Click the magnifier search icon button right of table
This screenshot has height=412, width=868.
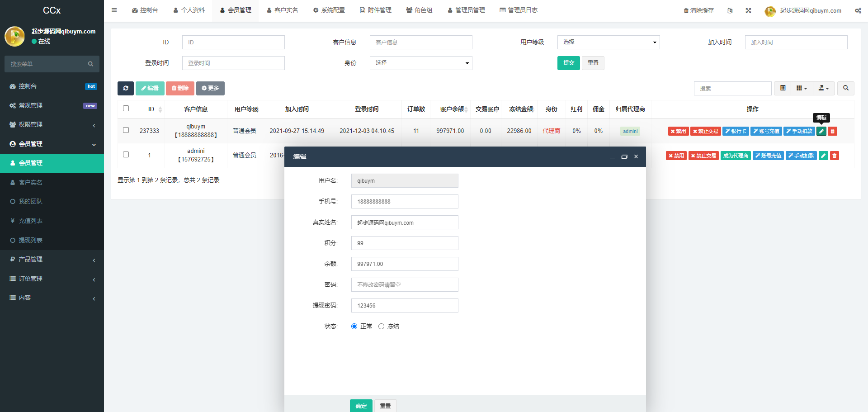(x=845, y=88)
